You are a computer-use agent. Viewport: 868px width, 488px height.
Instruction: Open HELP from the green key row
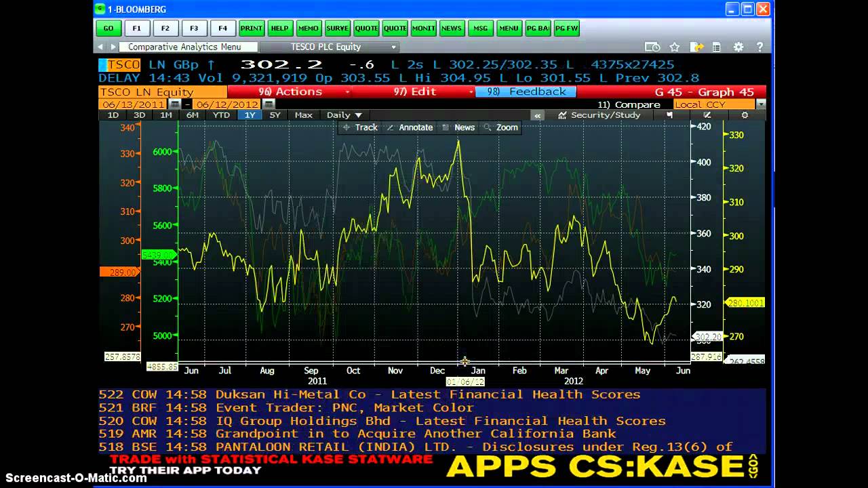279,28
